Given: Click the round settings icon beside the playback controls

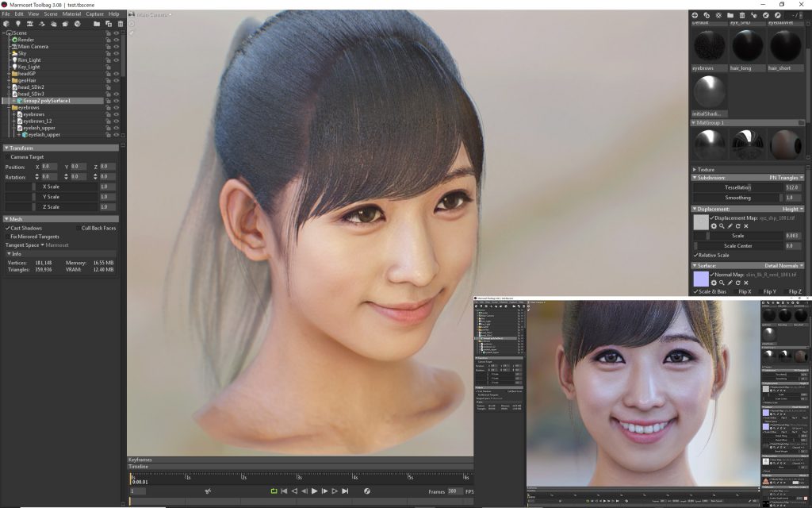Looking at the screenshot, I should click(x=367, y=491).
